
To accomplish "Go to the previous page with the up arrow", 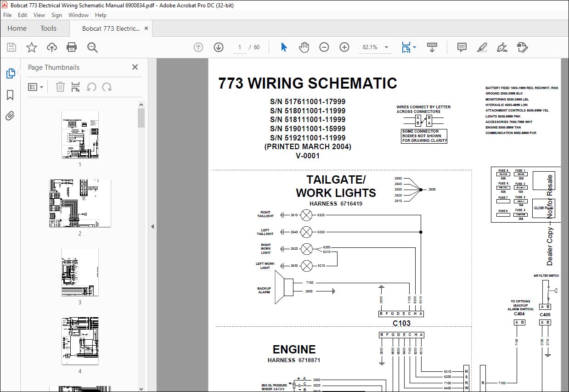I will point(198,47).
